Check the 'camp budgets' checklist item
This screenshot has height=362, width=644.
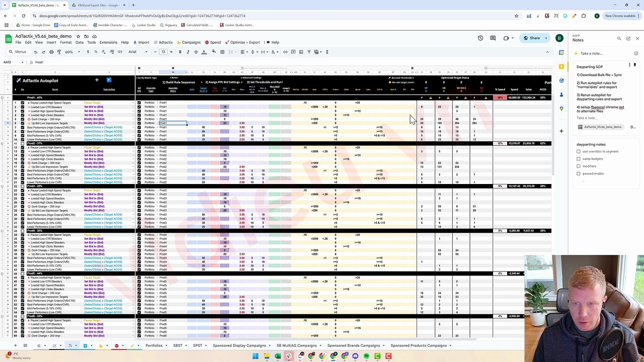click(579, 159)
